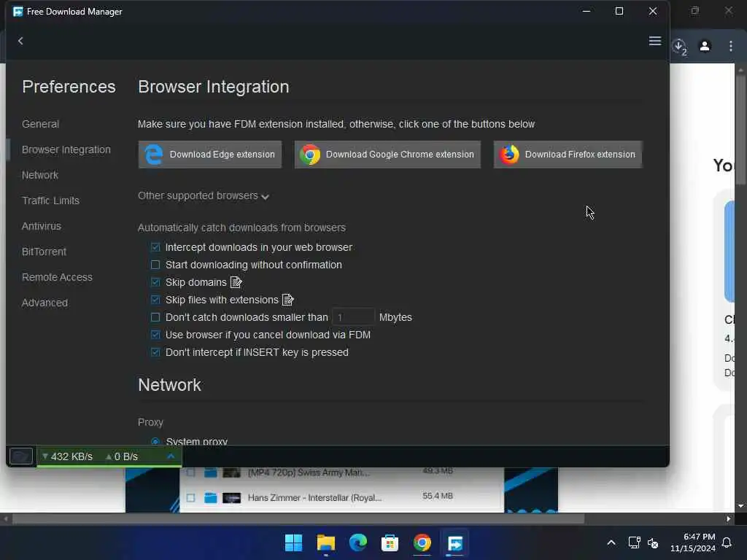
Task: Open the profile avatar icon in Chrome
Action: point(705,46)
